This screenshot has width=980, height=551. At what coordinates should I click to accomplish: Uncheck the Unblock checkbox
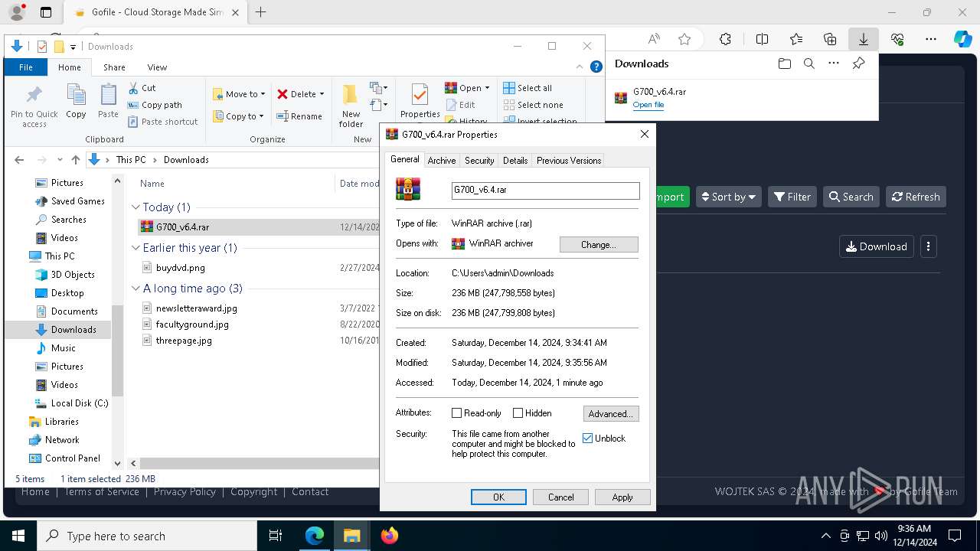click(587, 439)
